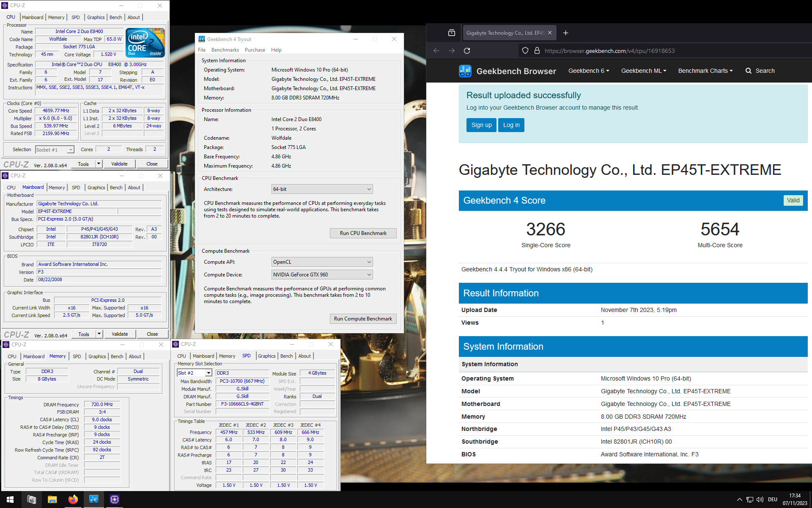The height and width of the screenshot is (508, 812).
Task: Show hidden tray icons chevron
Action: point(739,500)
